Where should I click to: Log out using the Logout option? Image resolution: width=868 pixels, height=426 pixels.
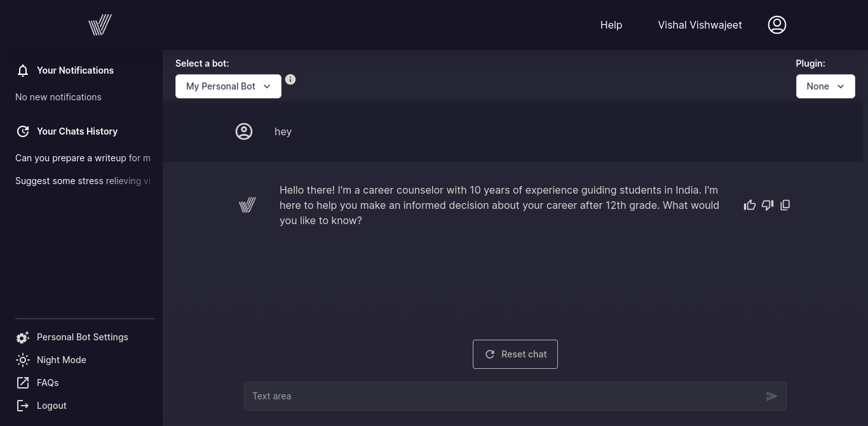click(41, 406)
